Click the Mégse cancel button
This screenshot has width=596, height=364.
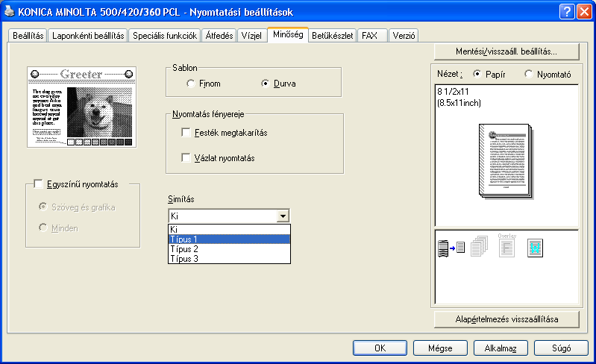point(440,348)
